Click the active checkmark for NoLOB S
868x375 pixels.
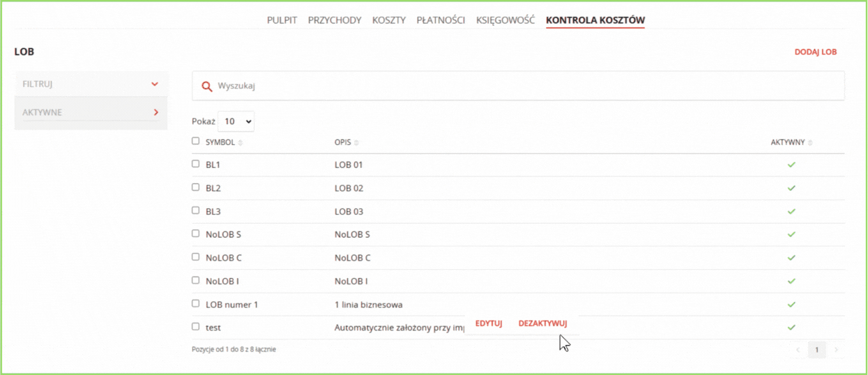click(x=791, y=234)
